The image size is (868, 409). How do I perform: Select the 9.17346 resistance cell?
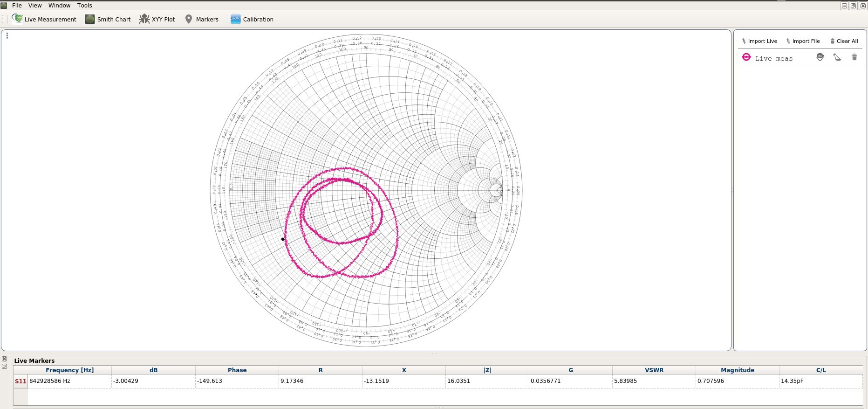tap(321, 381)
